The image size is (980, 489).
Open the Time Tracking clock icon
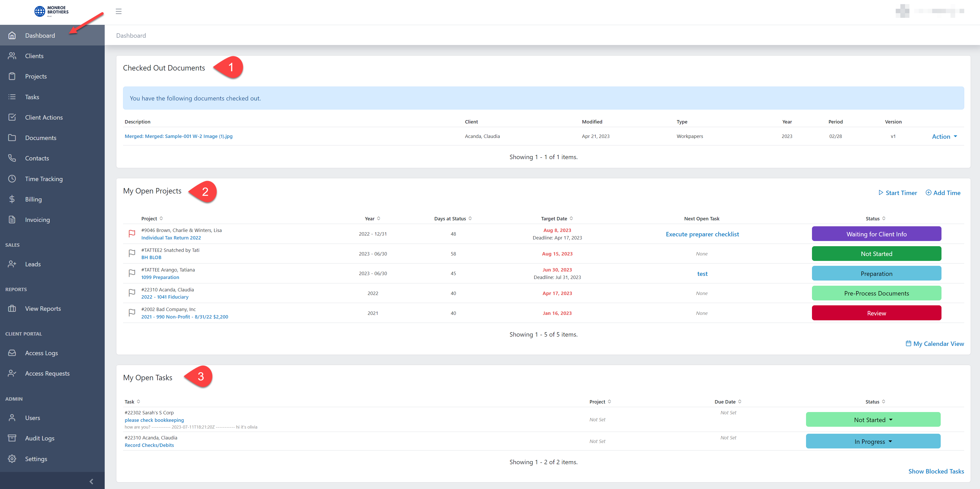[12, 179]
